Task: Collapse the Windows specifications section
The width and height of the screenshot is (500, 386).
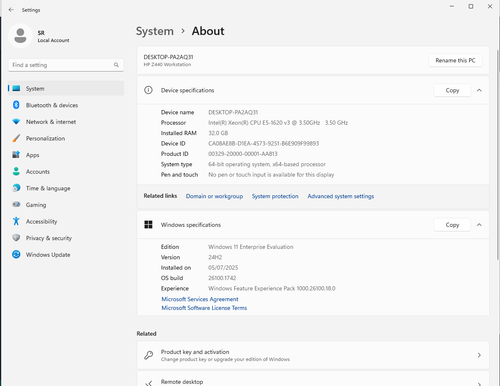Action: (x=479, y=225)
